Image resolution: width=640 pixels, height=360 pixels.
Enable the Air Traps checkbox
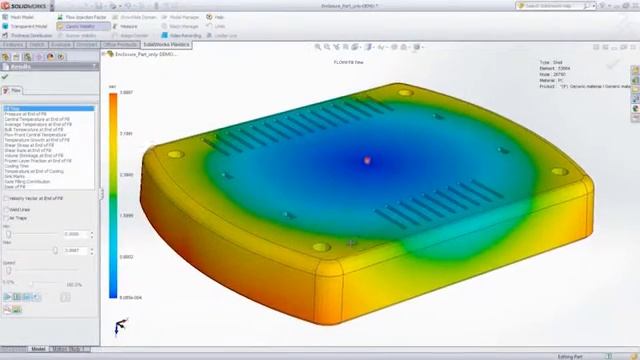[6, 218]
